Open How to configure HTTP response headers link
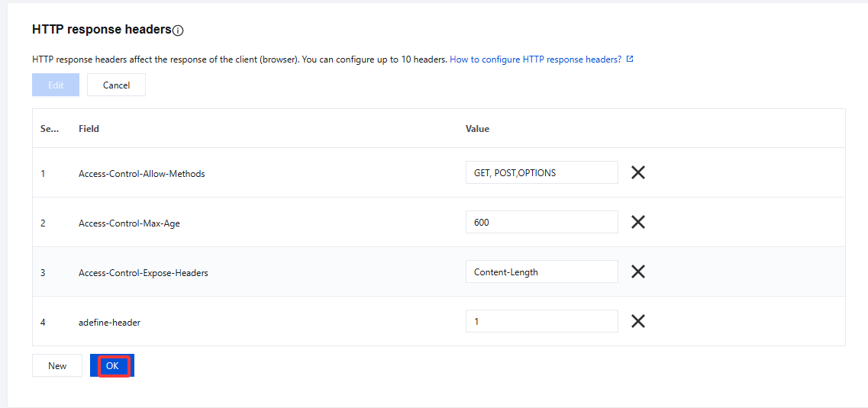 coord(535,59)
